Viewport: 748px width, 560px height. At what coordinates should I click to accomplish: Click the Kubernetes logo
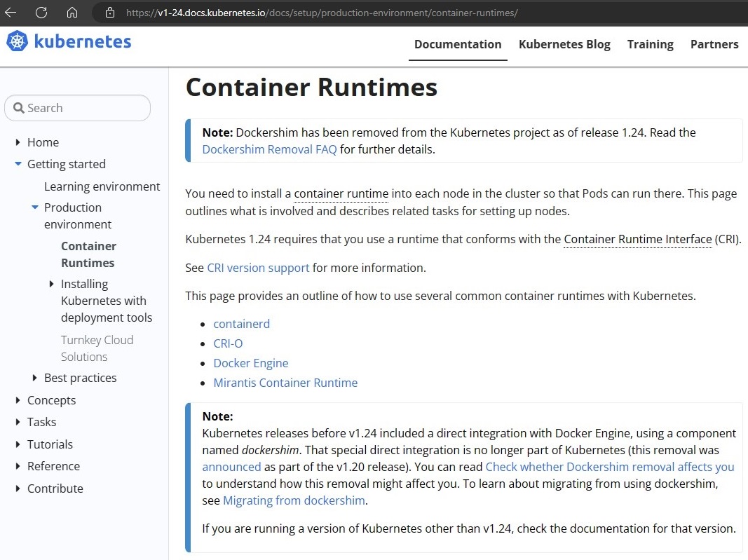pos(68,41)
